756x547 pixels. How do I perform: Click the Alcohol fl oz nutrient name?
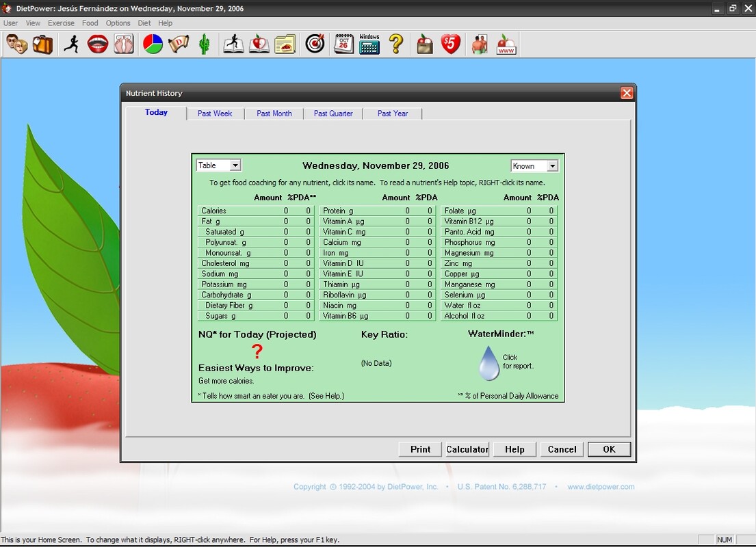click(465, 316)
